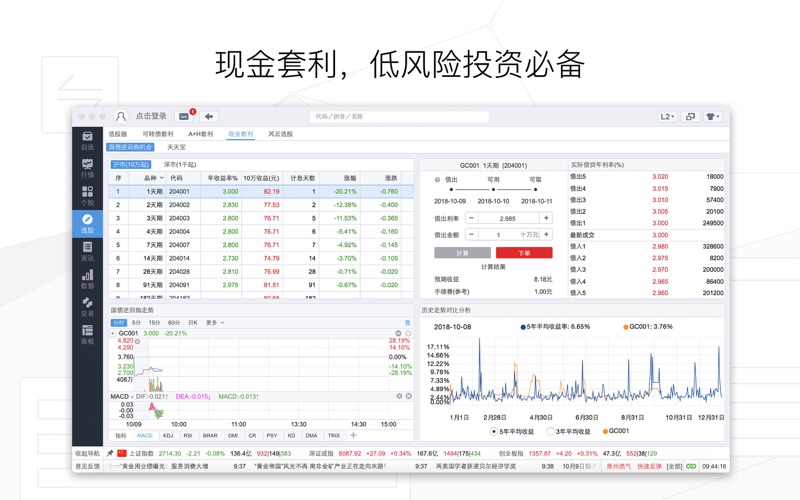Image resolution: width=800 pixels, height=500 pixels.
Task: Open the 资讯 news sidebar icon
Action: [x=87, y=251]
